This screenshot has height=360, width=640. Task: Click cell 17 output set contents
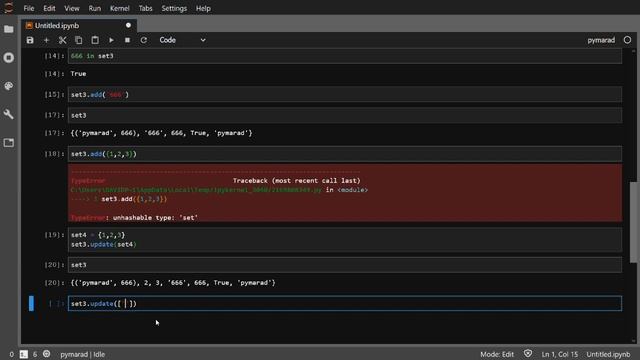161,133
